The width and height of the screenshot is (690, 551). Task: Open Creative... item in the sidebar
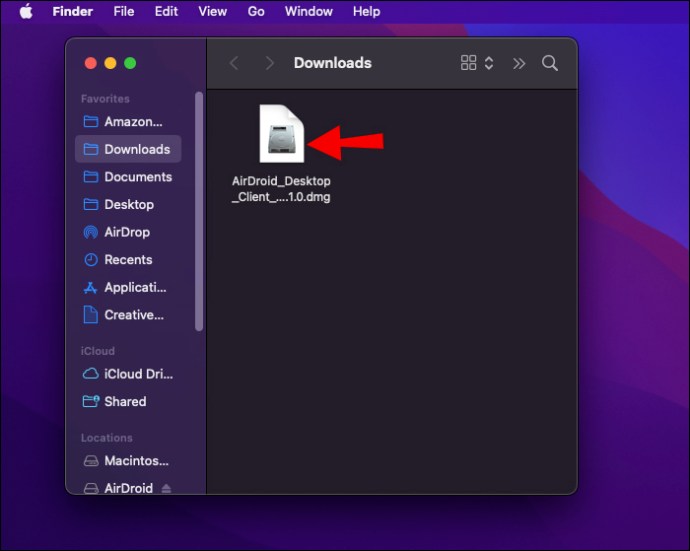(128, 315)
